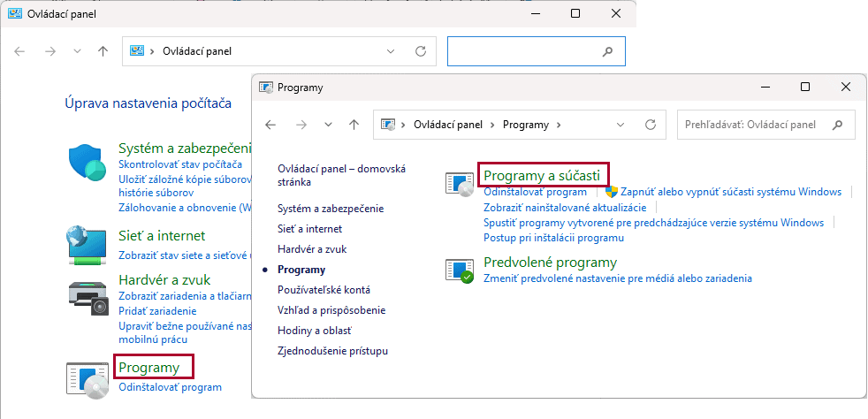Open Zmeniť predvolené nastavenie pre médiá link
The width and height of the screenshot is (868, 419).
(617, 278)
